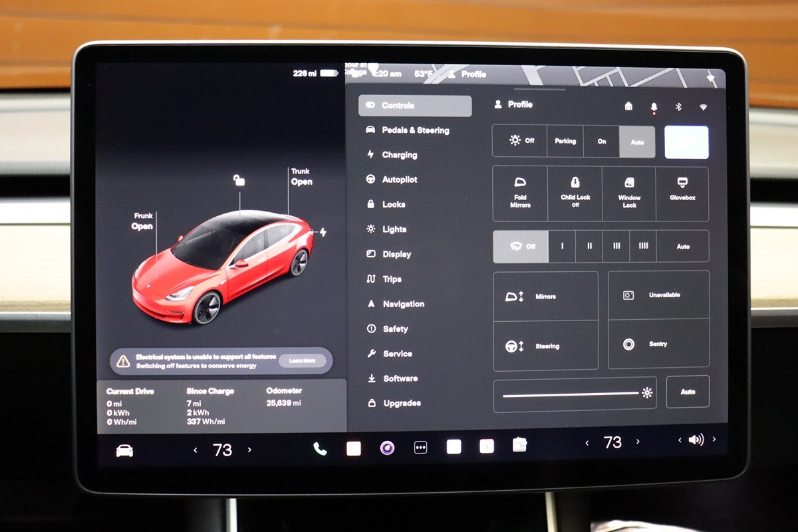
Task: Tap the unlock padlock above the car
Action: click(x=239, y=180)
